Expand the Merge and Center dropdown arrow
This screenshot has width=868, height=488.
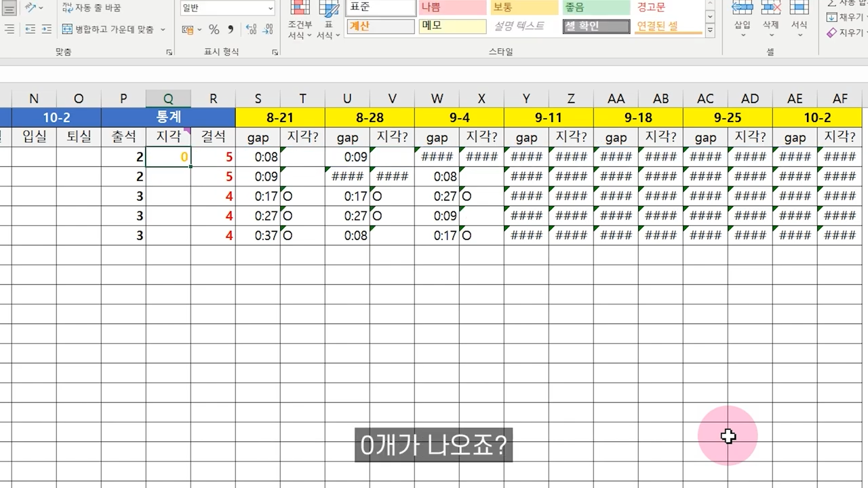coord(163,29)
